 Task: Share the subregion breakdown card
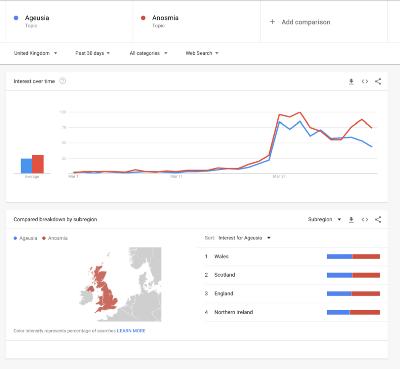coord(378,219)
